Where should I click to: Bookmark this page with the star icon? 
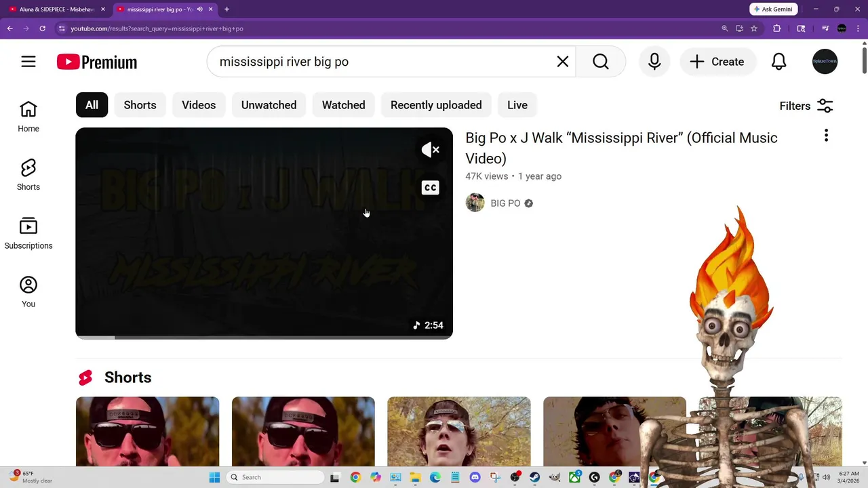(754, 28)
